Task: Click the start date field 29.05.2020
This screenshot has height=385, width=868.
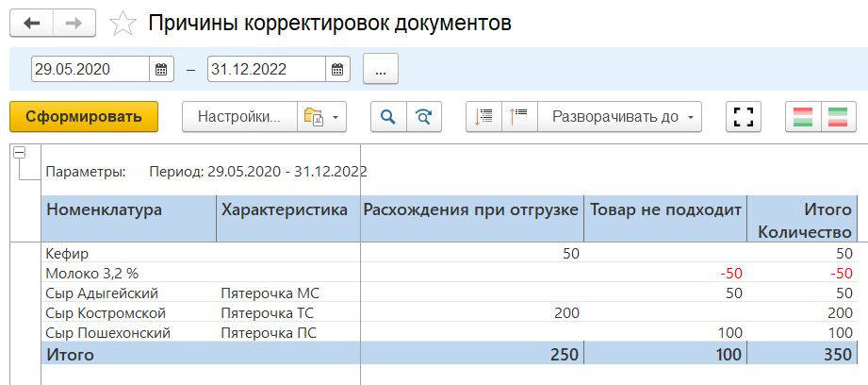Action: point(90,69)
